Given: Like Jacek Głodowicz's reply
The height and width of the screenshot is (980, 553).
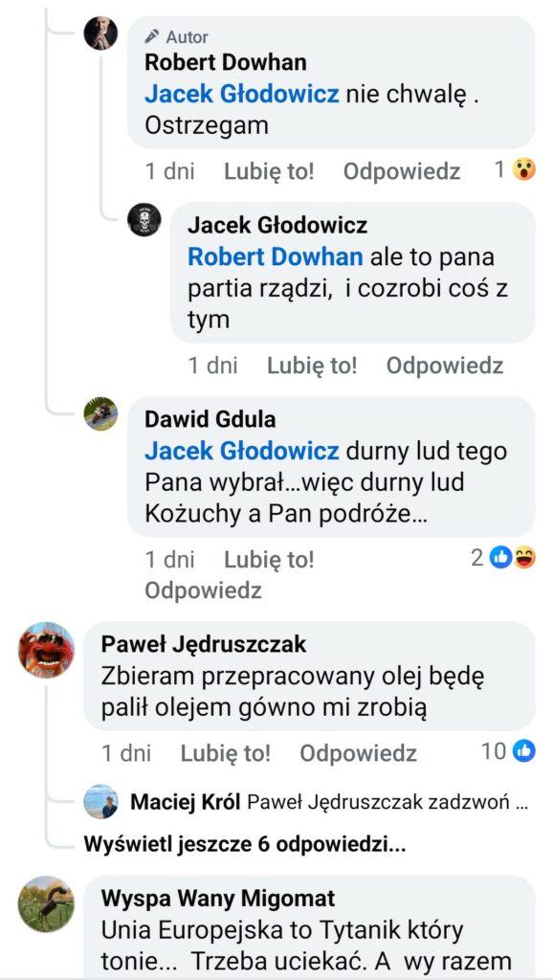Looking at the screenshot, I should (312, 366).
